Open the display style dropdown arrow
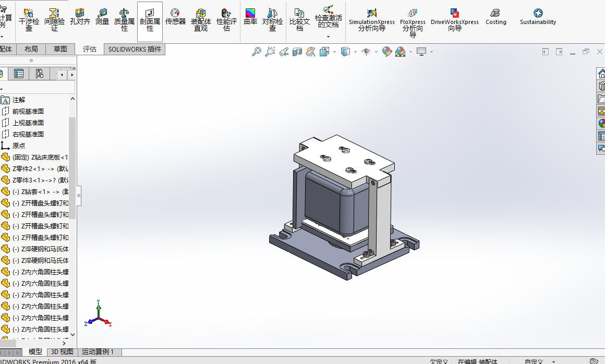Viewport: 605px width, 364px height. pyautogui.click(x=355, y=52)
